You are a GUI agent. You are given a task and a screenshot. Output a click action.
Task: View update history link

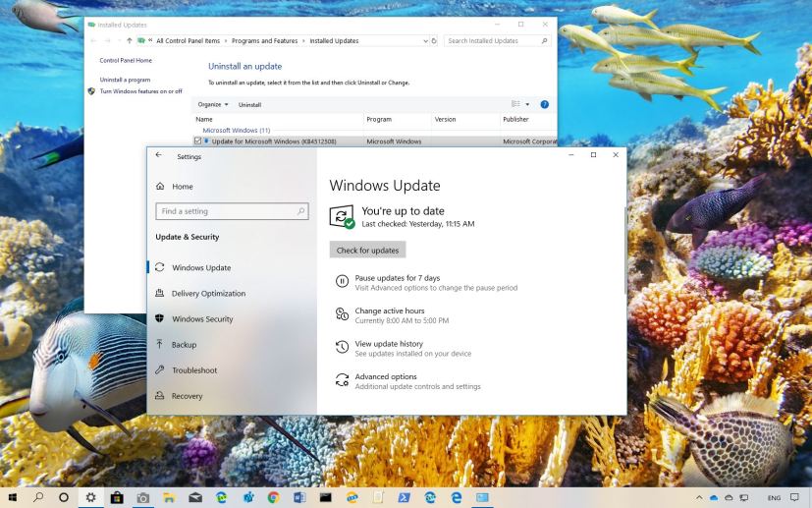[x=389, y=344]
